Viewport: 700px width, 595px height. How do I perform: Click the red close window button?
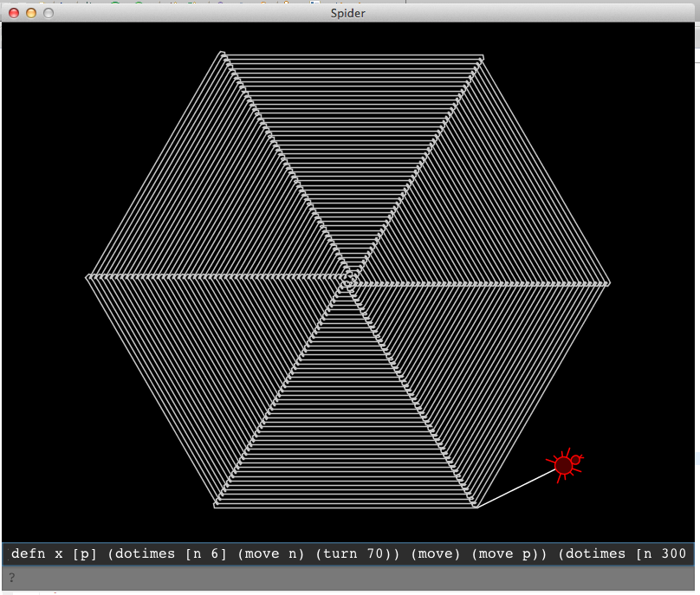click(x=14, y=13)
